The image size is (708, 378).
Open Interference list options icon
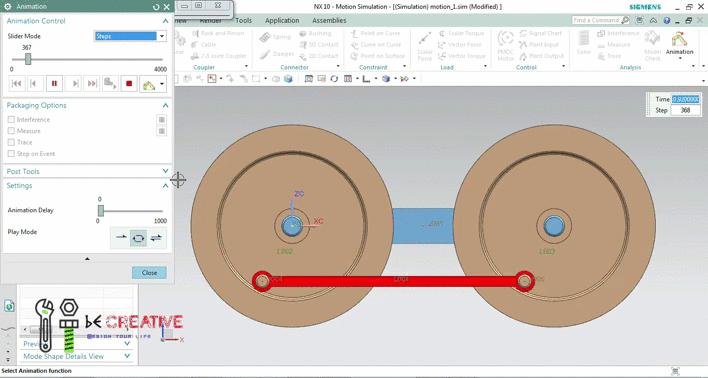pyautogui.click(x=161, y=120)
